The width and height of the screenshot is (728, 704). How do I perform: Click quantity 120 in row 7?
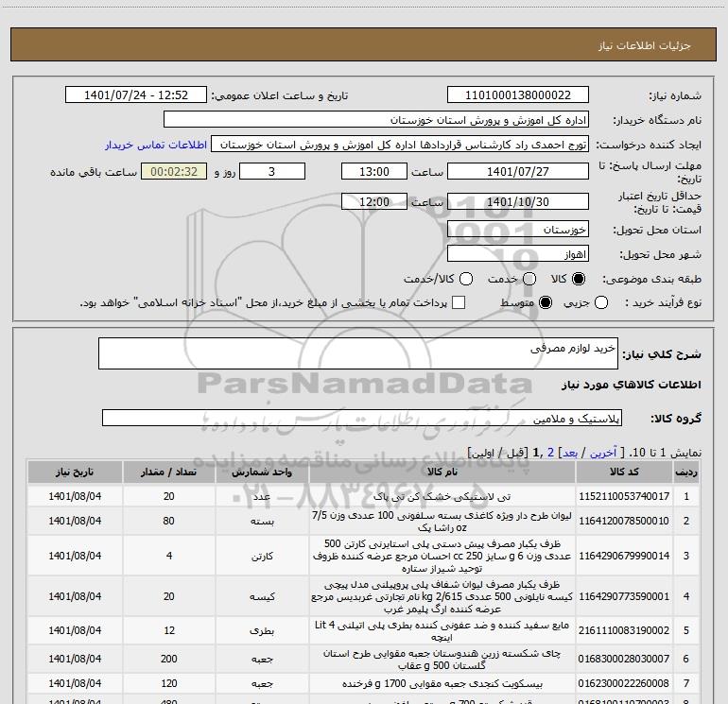click(168, 683)
